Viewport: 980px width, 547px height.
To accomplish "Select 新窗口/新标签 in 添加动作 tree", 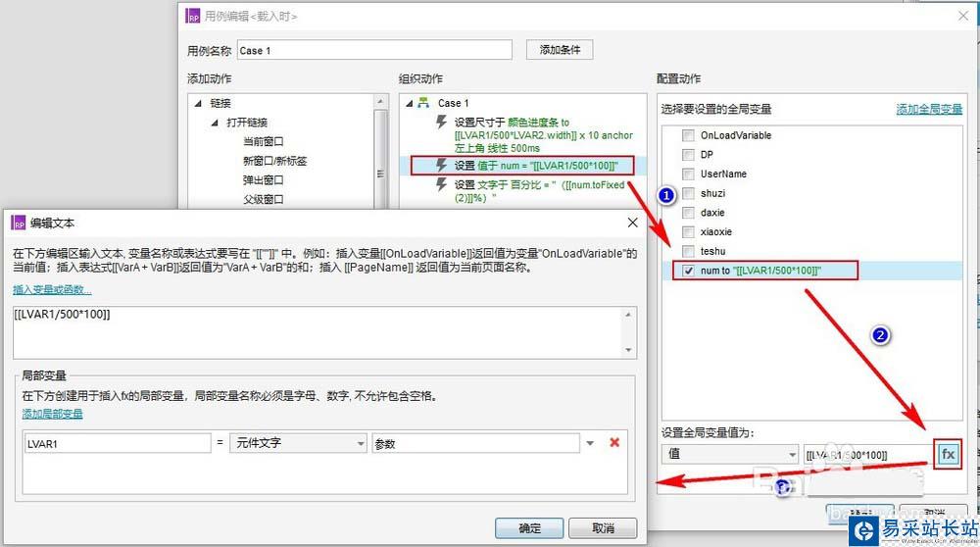I will tap(275, 161).
